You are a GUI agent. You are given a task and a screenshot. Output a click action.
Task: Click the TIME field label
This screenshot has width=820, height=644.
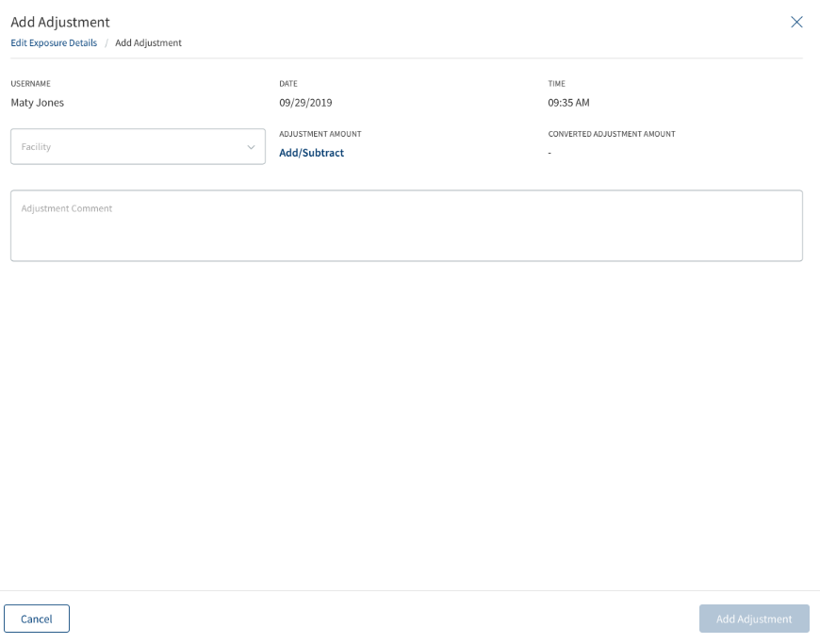tap(556, 84)
